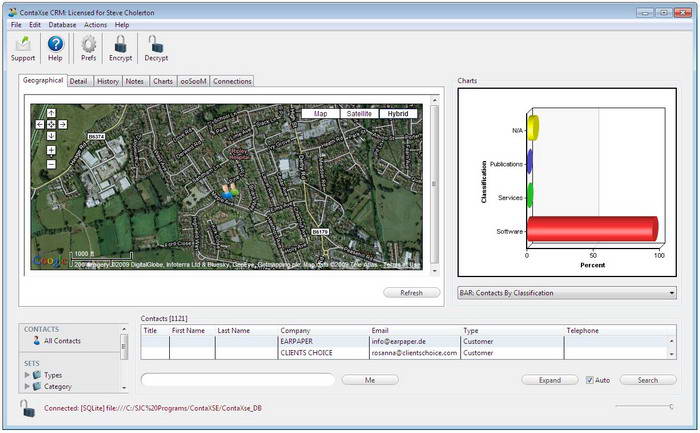This screenshot has width=700, height=433.
Task: Click the Types set icon
Action: pos(37,375)
